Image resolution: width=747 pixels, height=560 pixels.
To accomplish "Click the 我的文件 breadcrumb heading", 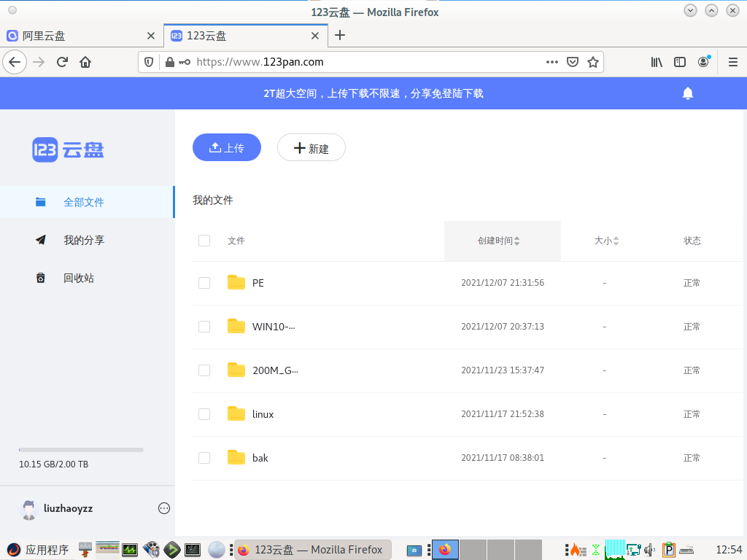I will click(x=212, y=200).
